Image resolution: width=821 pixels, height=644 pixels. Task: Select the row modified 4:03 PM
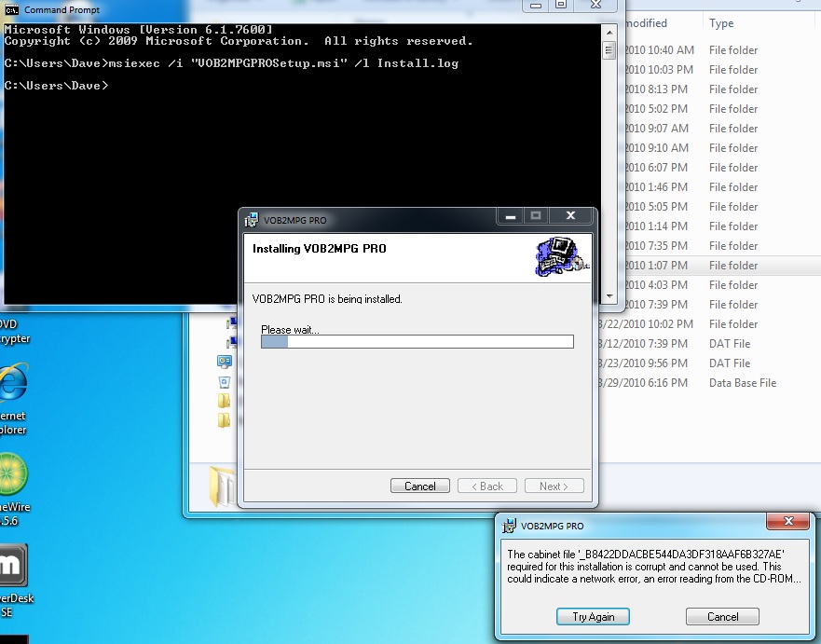(721, 285)
